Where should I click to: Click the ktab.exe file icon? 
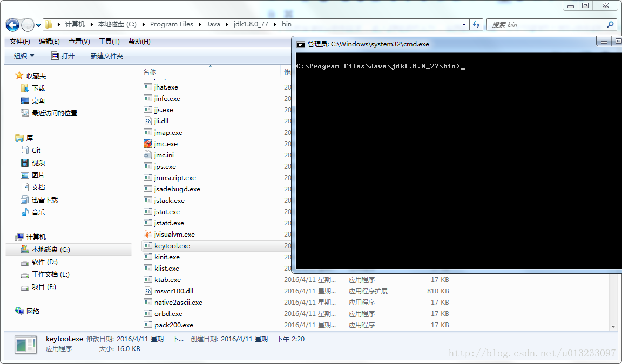click(x=148, y=279)
